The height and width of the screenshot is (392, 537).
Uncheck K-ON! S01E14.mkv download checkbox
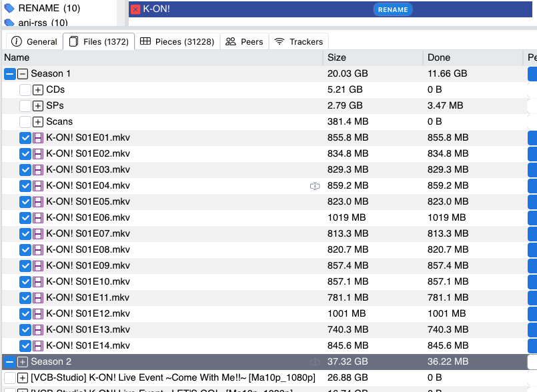click(25, 346)
